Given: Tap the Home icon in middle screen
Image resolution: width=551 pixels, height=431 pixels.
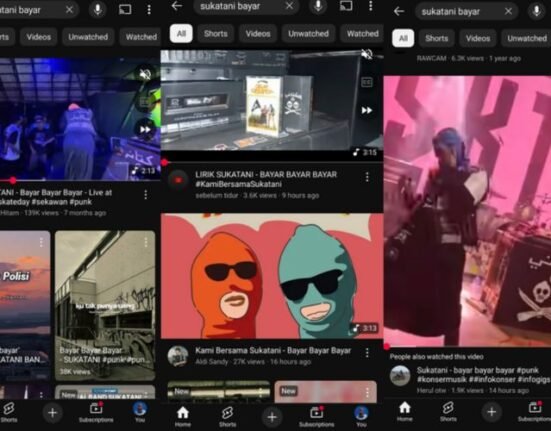Looking at the screenshot, I should coord(183,417).
